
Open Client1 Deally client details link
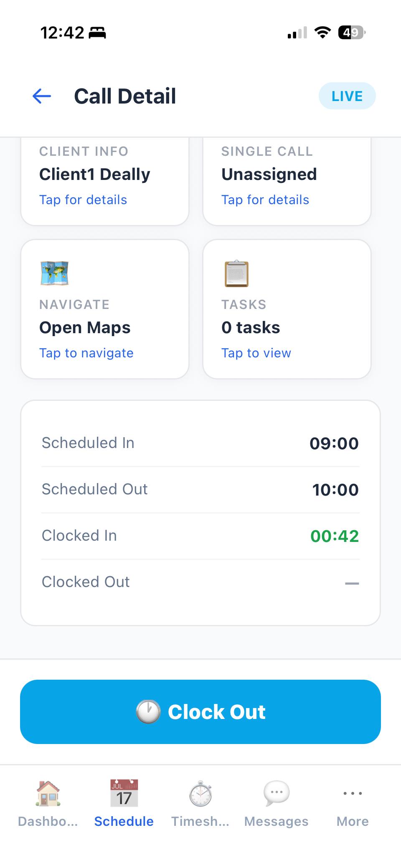83,200
